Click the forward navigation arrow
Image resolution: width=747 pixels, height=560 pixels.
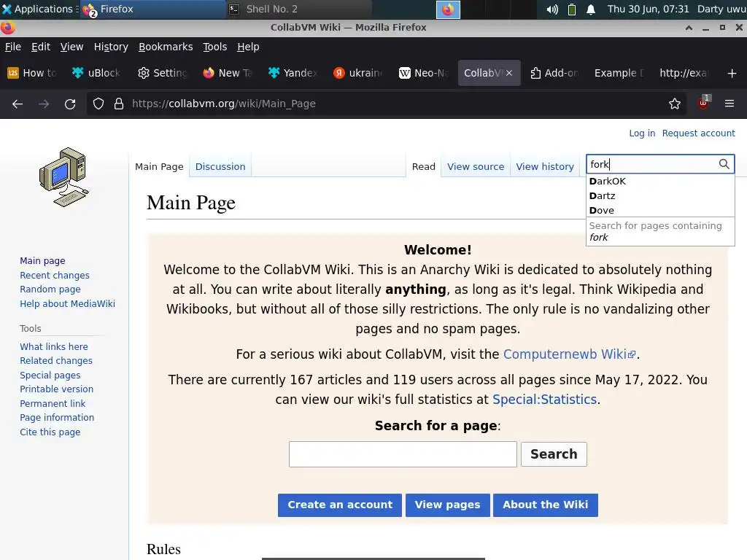pos(44,104)
